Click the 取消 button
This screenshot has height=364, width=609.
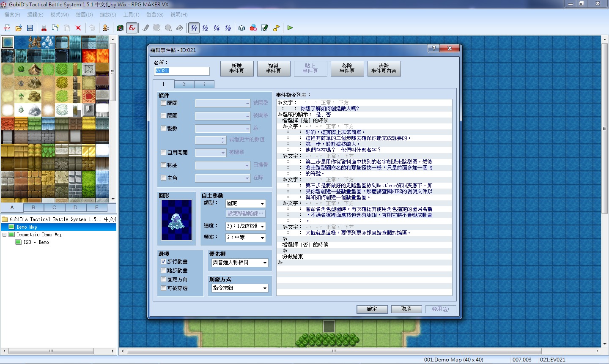(406, 309)
